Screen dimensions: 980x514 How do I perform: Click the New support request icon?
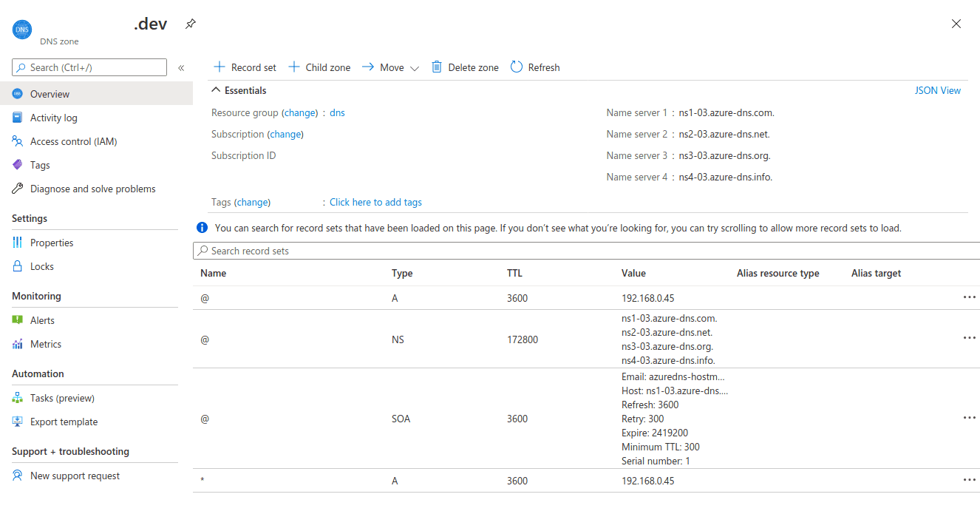(18, 476)
